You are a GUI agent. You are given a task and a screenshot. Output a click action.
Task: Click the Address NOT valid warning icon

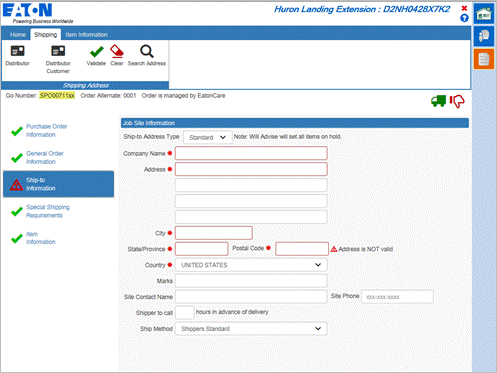334,249
